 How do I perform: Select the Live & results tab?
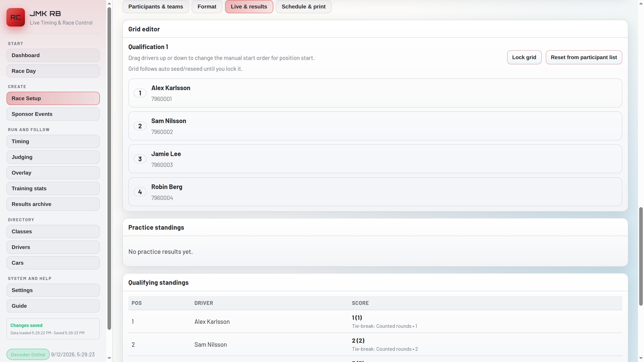tap(249, 6)
